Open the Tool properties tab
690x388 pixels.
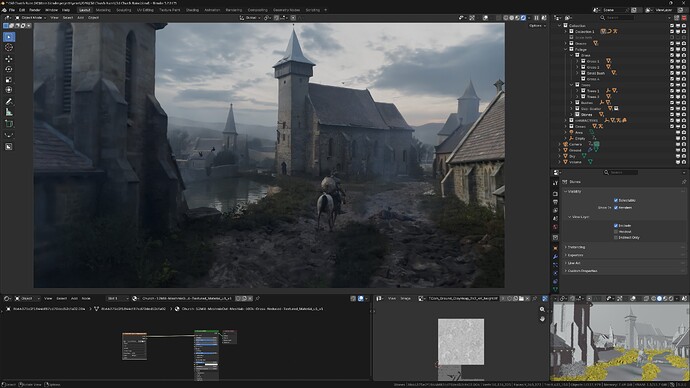pyautogui.click(x=555, y=183)
